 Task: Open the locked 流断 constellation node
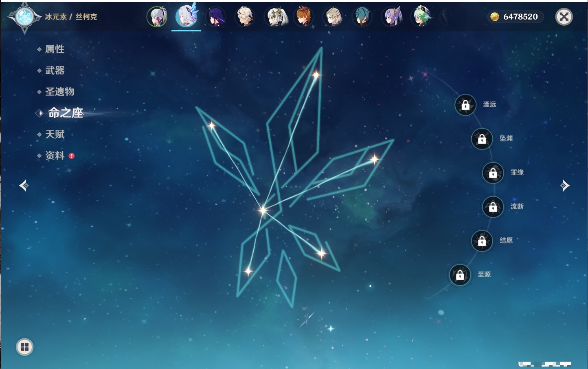point(493,207)
